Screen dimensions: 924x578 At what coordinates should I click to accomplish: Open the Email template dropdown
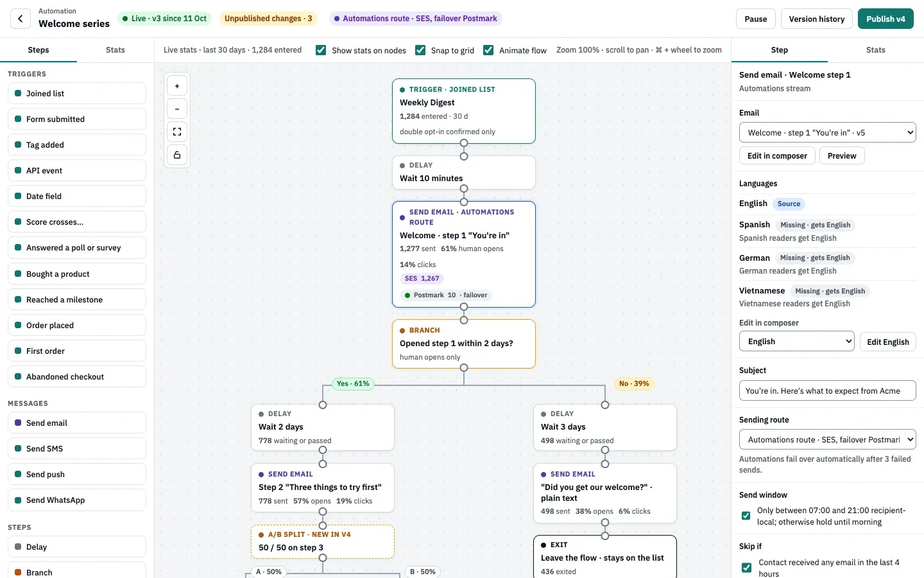(828, 132)
